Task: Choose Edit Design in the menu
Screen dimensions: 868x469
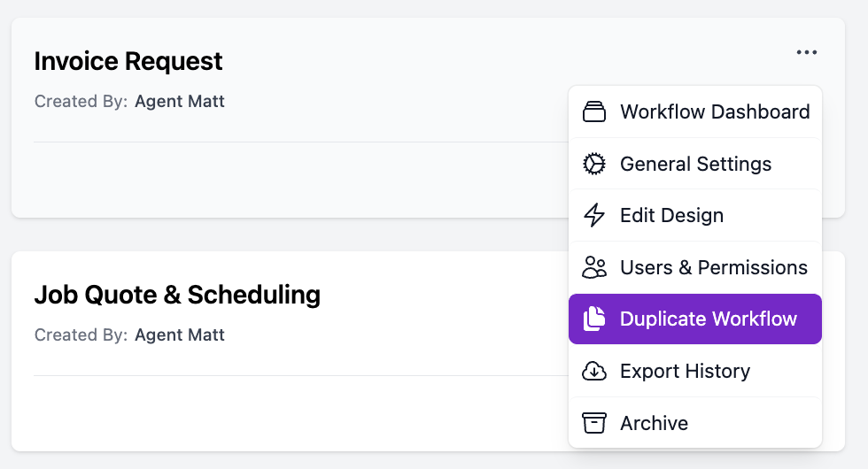Action: coord(671,216)
